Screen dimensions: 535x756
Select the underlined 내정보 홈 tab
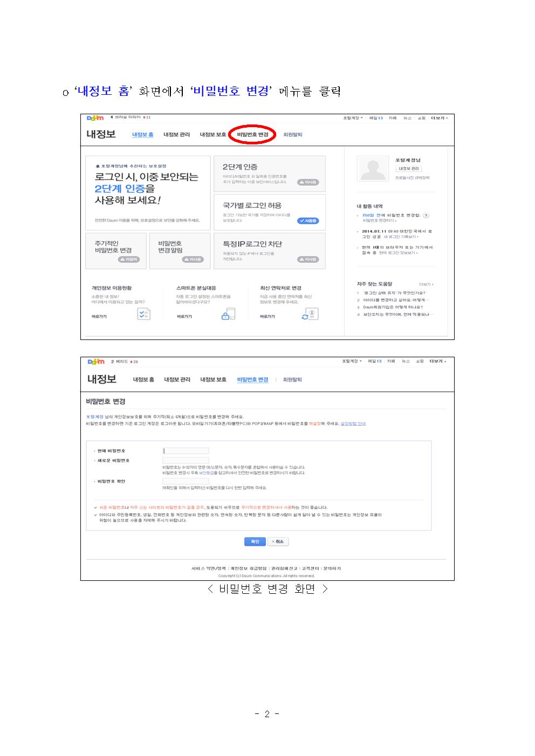pos(143,135)
